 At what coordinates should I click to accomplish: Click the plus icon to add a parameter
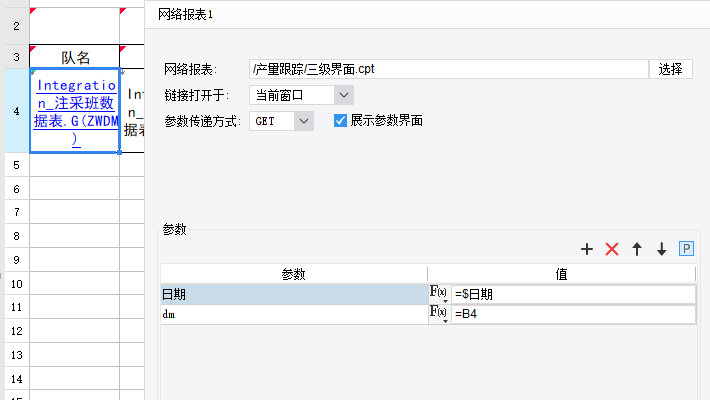pos(587,249)
